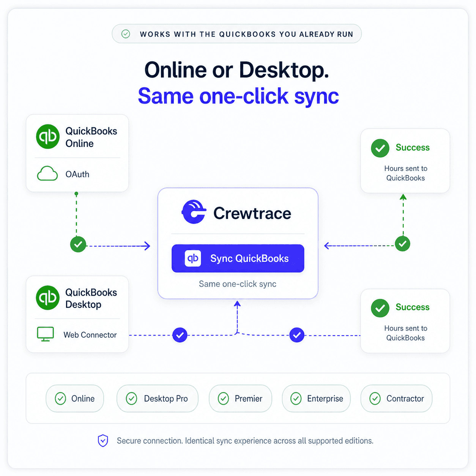Image resolution: width=476 pixels, height=476 pixels.
Task: Click the QuickBooks Online logo icon
Action: (48, 137)
